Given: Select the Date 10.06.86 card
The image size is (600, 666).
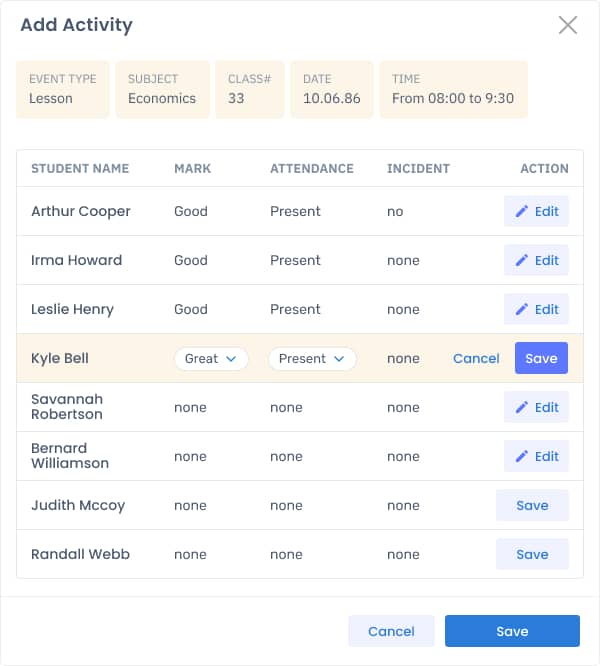Looking at the screenshot, I should [x=332, y=89].
